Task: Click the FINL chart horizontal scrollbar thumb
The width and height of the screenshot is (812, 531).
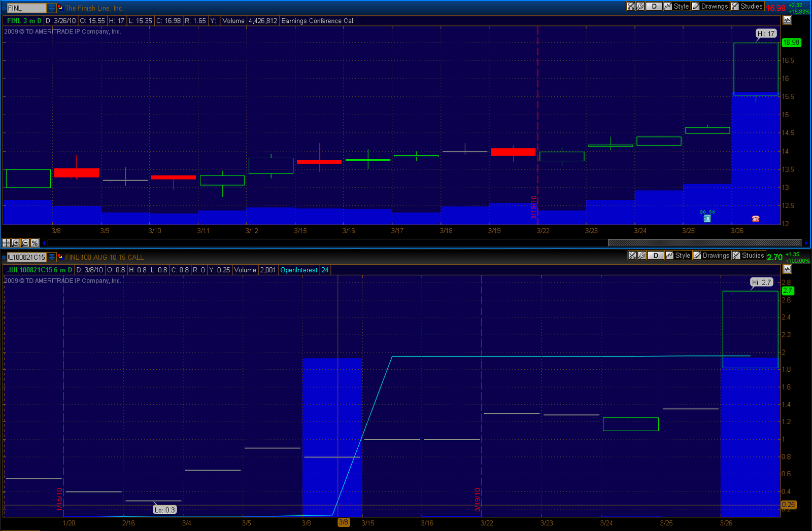Action: click(x=704, y=243)
